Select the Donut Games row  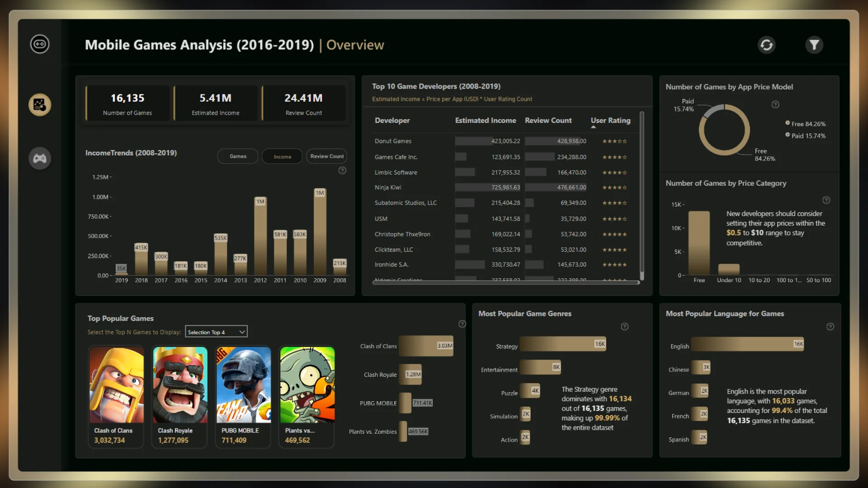pos(505,141)
